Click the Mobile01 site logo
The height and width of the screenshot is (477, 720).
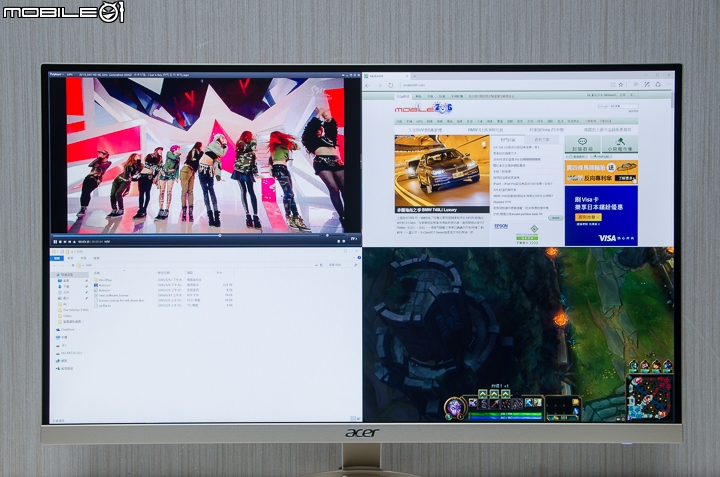[x=423, y=108]
